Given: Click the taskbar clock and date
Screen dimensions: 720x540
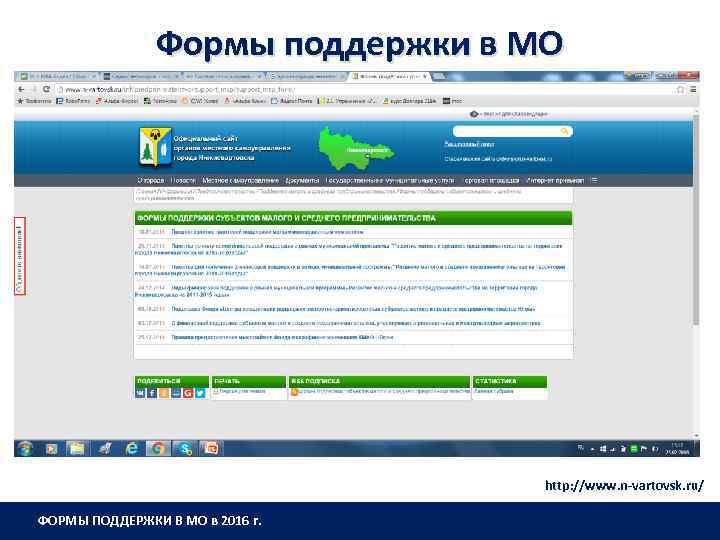Looking at the screenshot, I should 677,449.
